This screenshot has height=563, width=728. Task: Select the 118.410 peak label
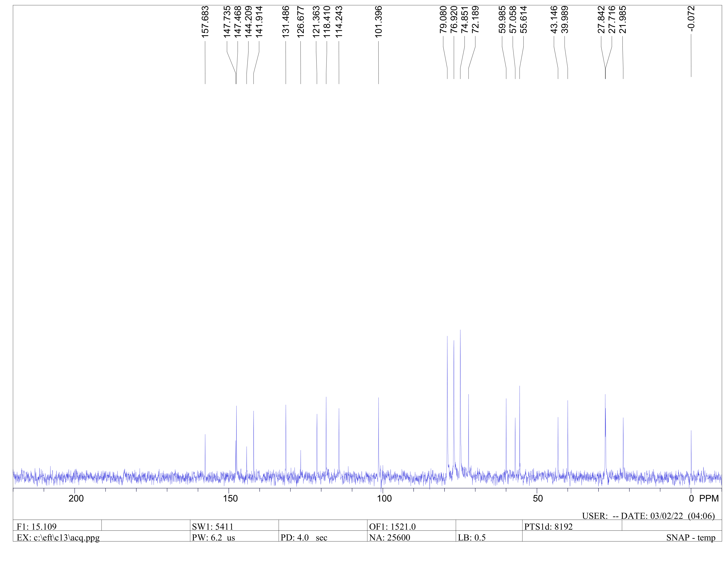327,22
